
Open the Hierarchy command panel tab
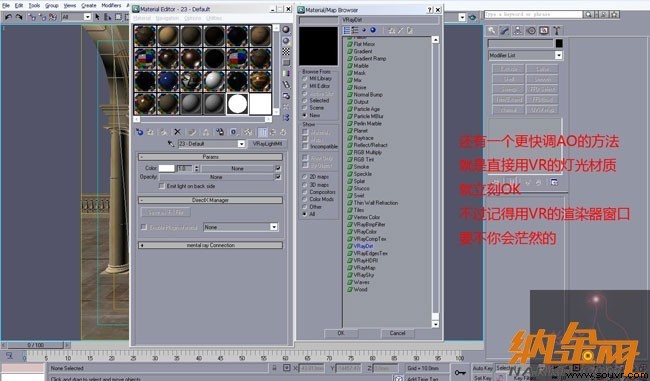pyautogui.click(x=518, y=31)
